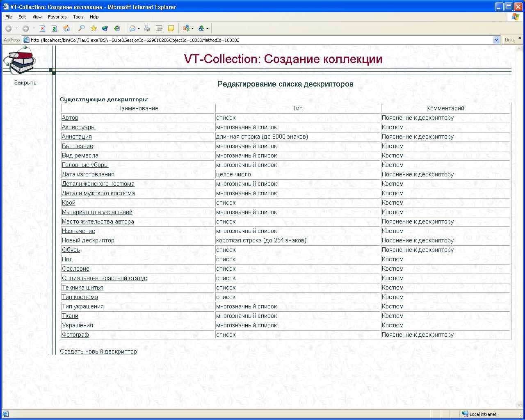Click the Back navigation button
Screen dimensions: 525x420
click(x=8, y=28)
